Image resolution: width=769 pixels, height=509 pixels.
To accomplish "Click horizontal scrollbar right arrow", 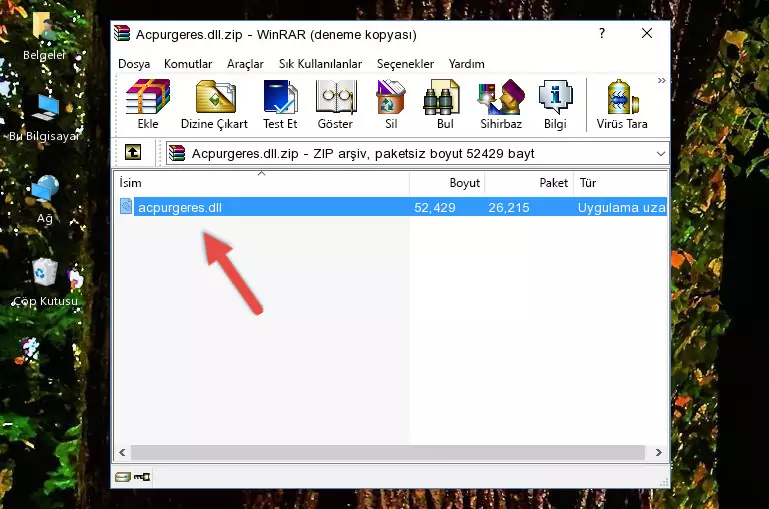I will [658, 452].
